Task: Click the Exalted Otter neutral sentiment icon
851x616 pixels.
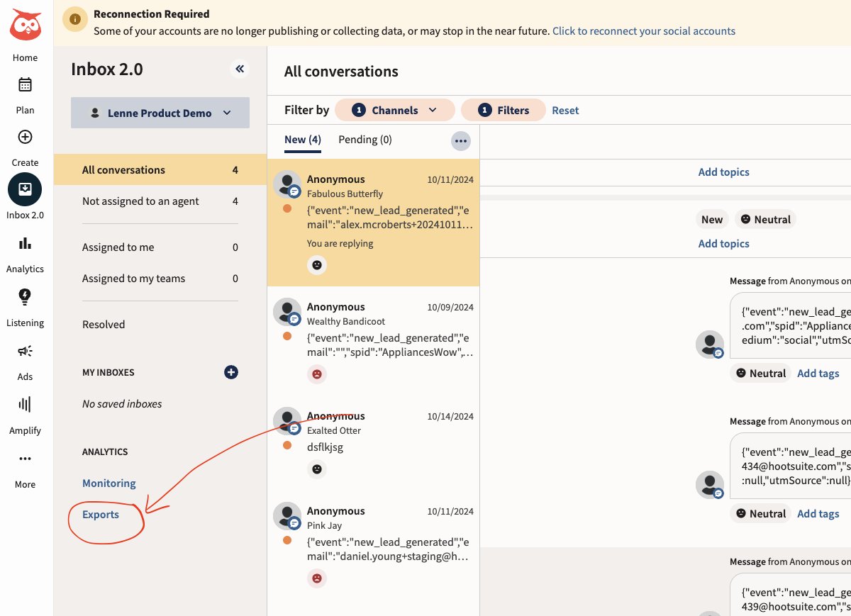Action: click(317, 469)
